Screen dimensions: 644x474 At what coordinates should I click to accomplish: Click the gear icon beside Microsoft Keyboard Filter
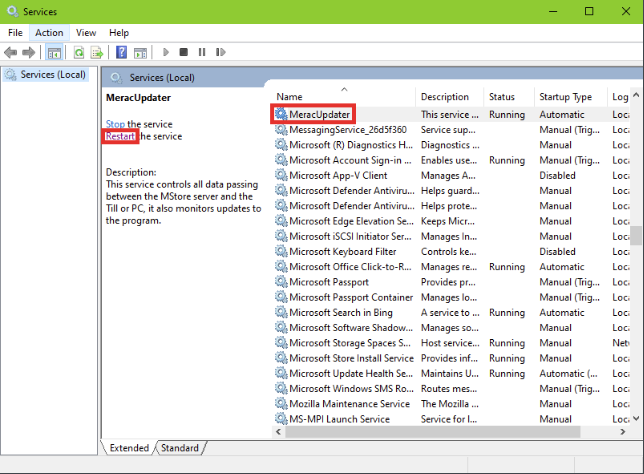tap(281, 251)
